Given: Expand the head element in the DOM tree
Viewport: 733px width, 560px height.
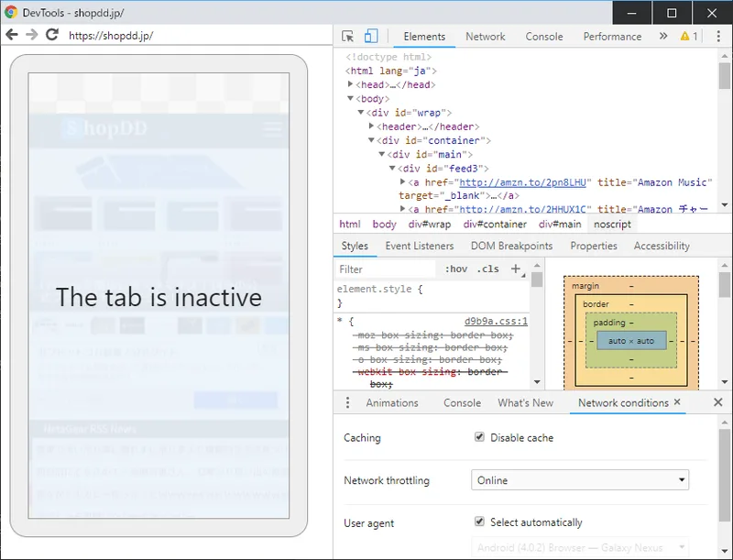Looking at the screenshot, I should (x=352, y=83).
